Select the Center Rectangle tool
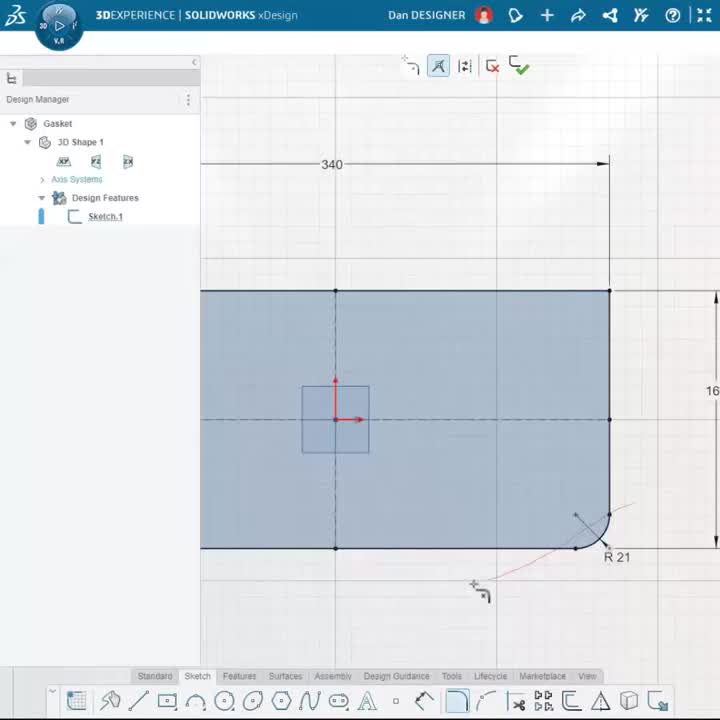720x720 pixels. click(167, 701)
